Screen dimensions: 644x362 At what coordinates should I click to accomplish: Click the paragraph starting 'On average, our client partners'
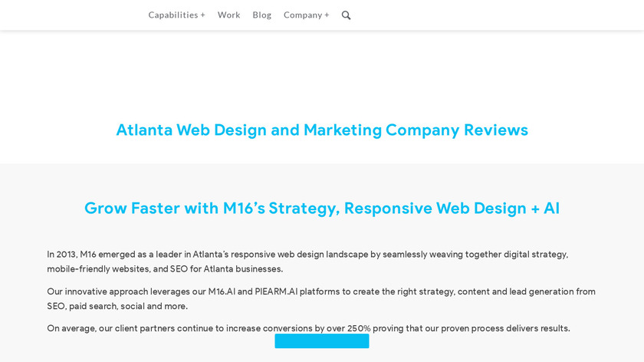click(308, 328)
